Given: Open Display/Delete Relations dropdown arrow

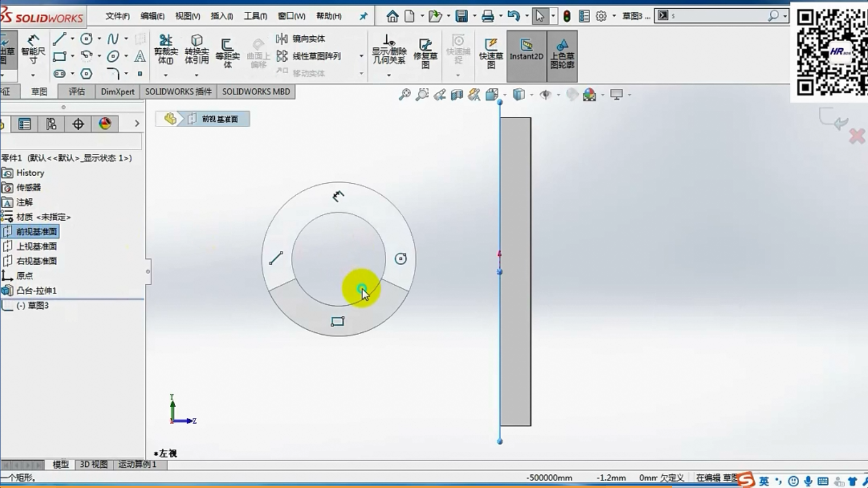Looking at the screenshot, I should [389, 75].
